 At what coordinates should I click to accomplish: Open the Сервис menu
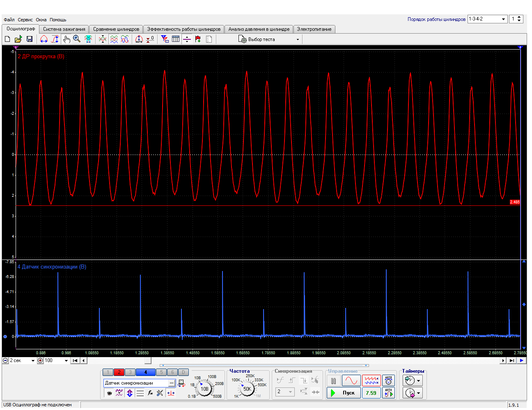click(x=25, y=20)
